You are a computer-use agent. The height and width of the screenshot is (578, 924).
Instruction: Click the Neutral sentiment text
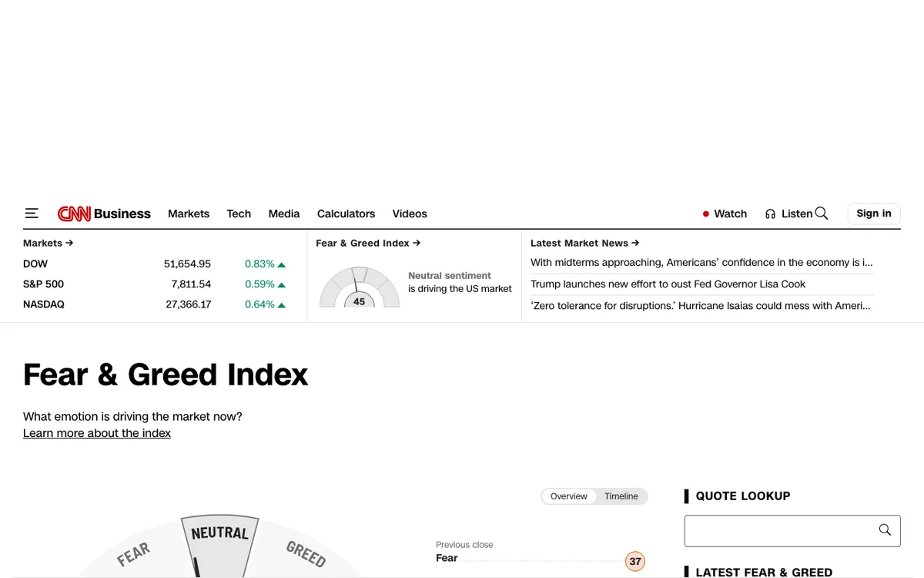[x=450, y=275]
